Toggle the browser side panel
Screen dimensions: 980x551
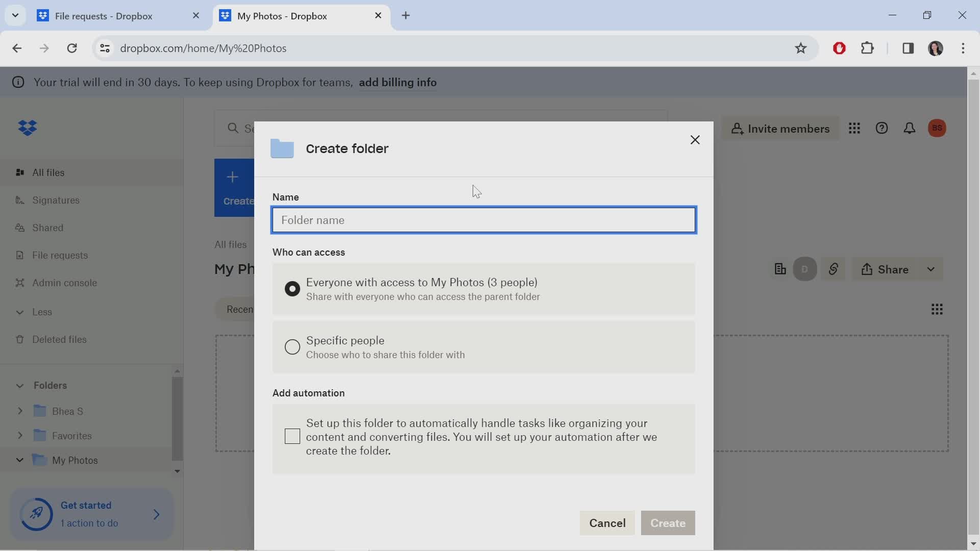[908, 48]
